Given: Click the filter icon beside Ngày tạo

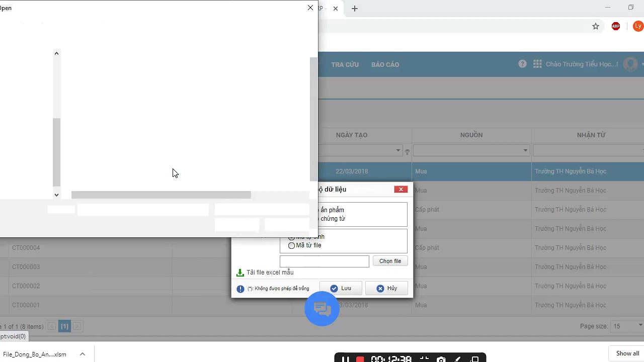Looking at the screenshot, I should coord(407,151).
